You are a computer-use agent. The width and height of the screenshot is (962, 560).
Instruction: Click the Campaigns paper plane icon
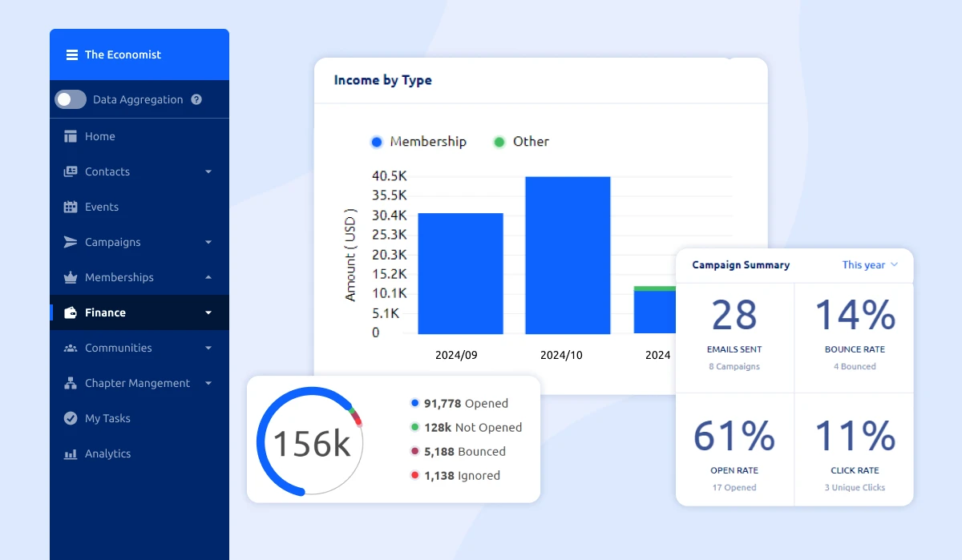tap(71, 242)
